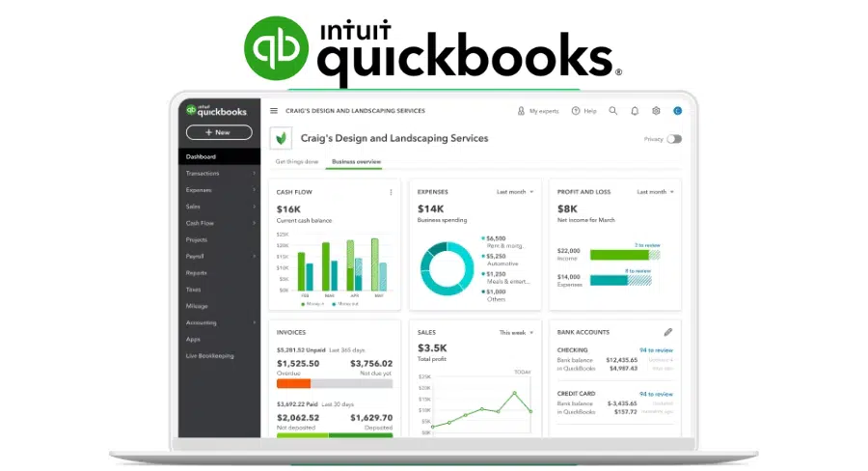Click the $3.5K total profit value
The height and width of the screenshot is (471, 868).
[432, 348]
